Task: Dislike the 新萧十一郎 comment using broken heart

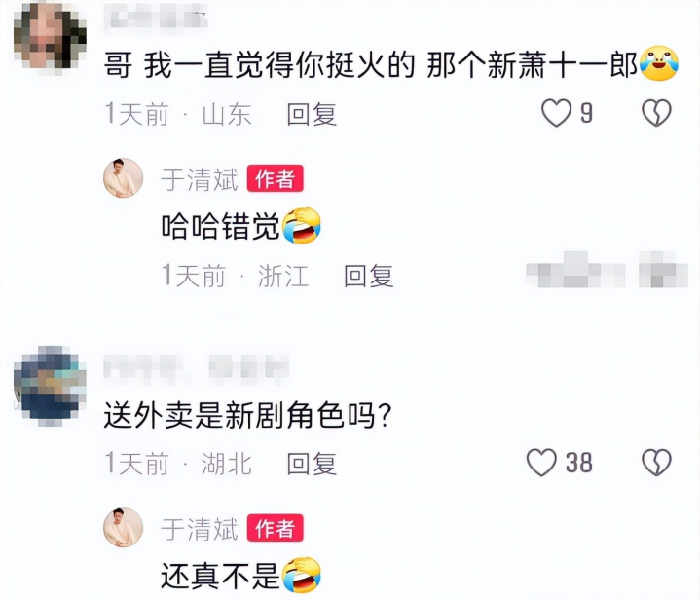Action: [656, 113]
